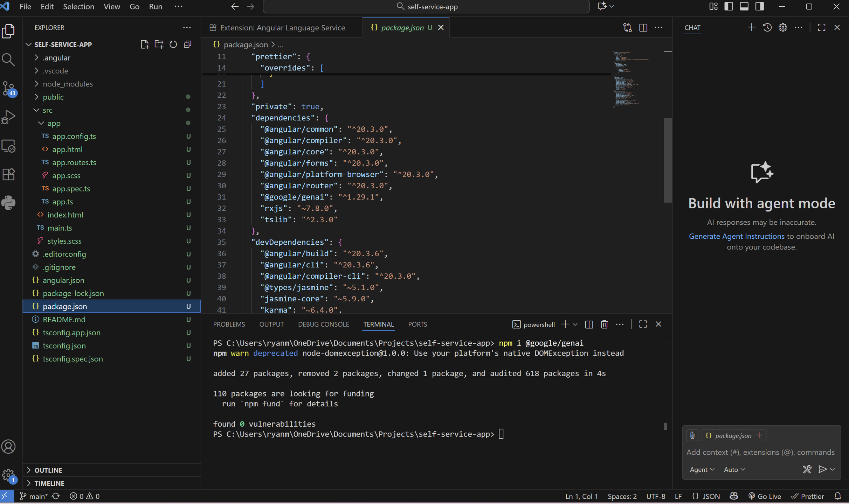Open the Agent mode dropdown in chat

pyautogui.click(x=701, y=469)
